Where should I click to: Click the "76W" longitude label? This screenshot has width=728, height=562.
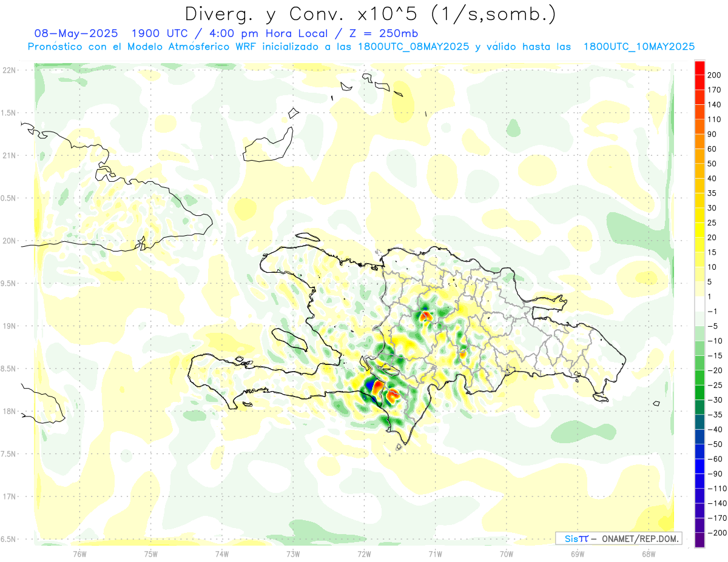click(79, 554)
